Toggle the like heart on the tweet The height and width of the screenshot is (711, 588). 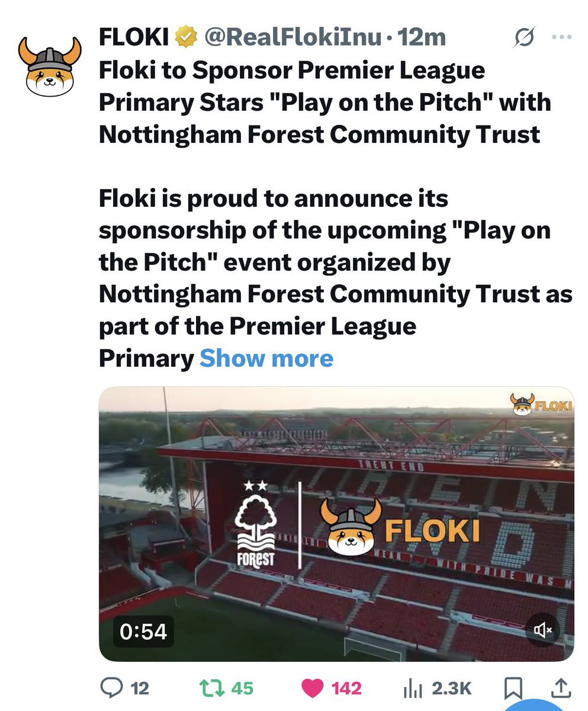pos(311,688)
